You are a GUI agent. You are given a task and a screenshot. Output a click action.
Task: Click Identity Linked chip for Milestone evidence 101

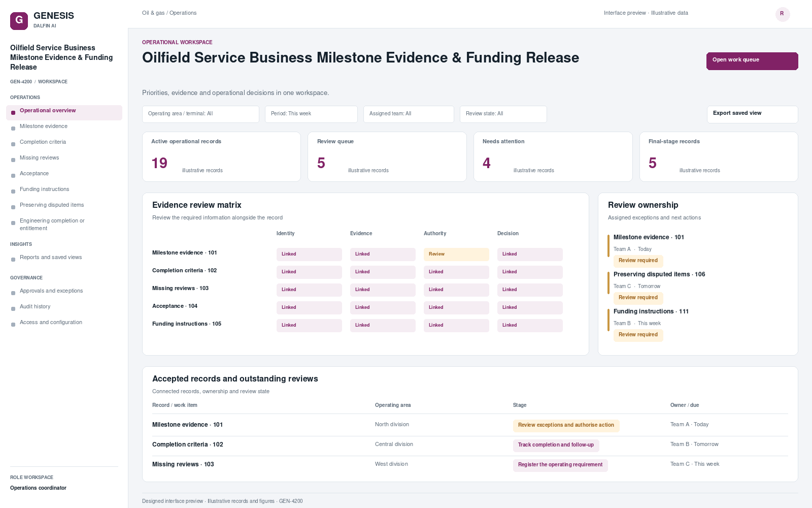point(309,255)
